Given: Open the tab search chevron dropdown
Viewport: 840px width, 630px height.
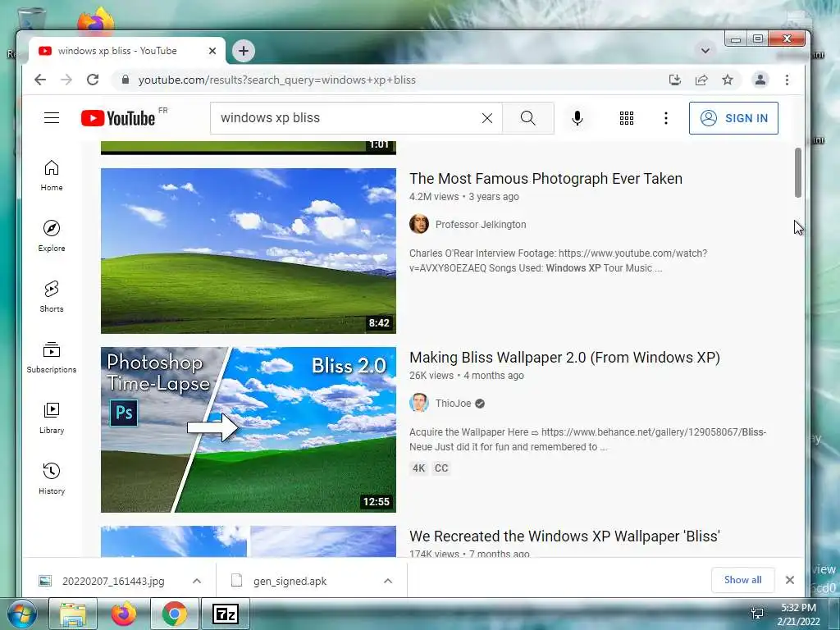Looking at the screenshot, I should pos(705,51).
